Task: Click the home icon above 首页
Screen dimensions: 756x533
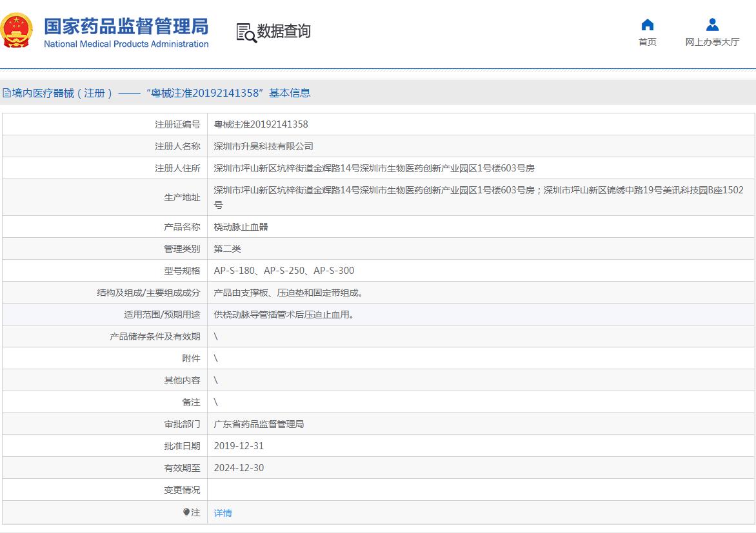Action: coord(647,25)
